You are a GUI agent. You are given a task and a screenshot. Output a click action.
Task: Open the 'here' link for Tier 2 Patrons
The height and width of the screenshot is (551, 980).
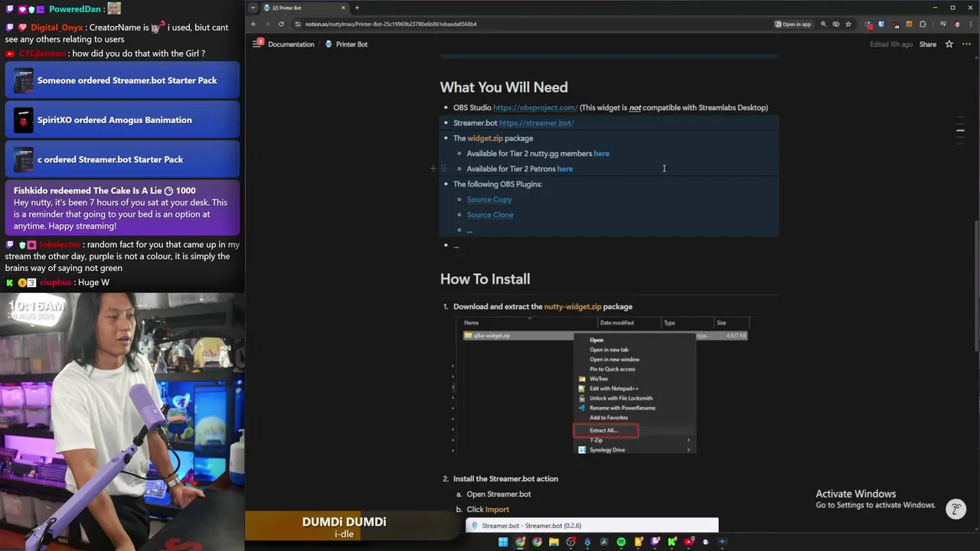point(565,169)
